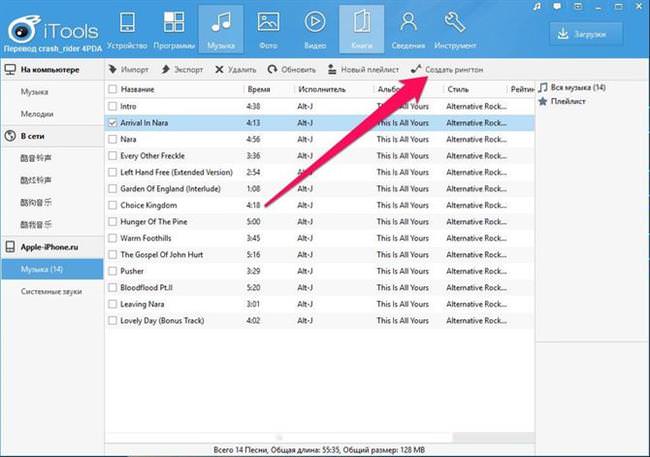Uncheck the Arrival In Nara checkbox
The image size is (650, 457).
click(112, 123)
